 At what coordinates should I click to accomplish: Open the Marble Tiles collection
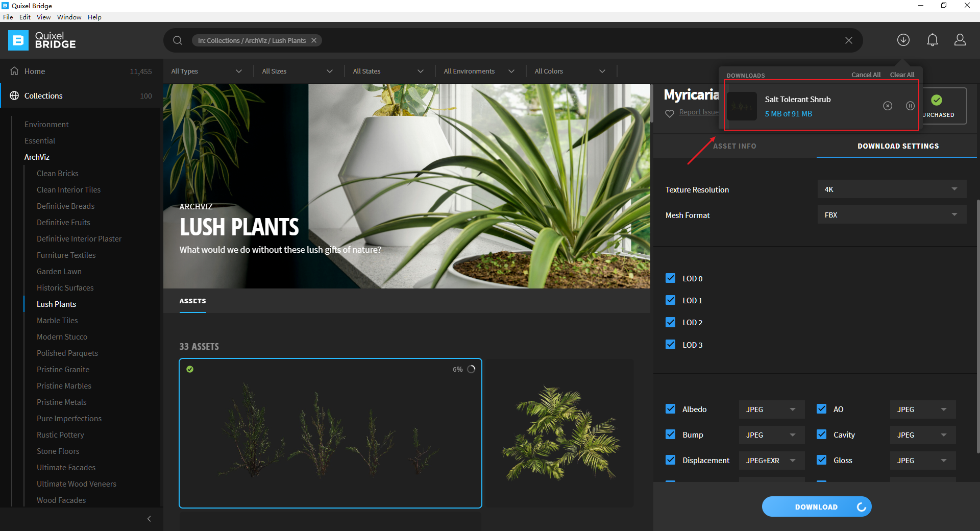(x=57, y=321)
